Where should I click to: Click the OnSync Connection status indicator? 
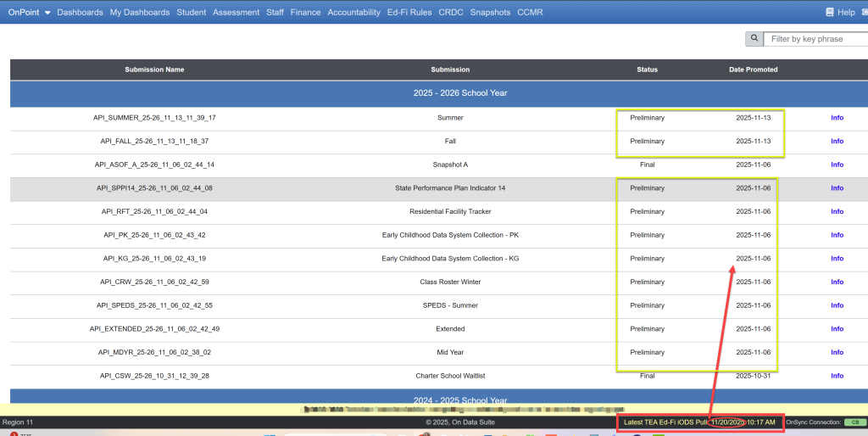[854, 422]
